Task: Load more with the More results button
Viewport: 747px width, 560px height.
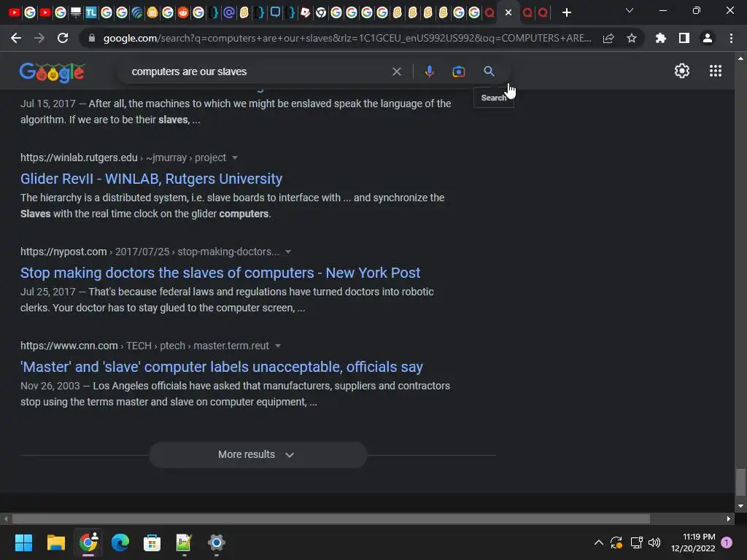Action: 258,455
